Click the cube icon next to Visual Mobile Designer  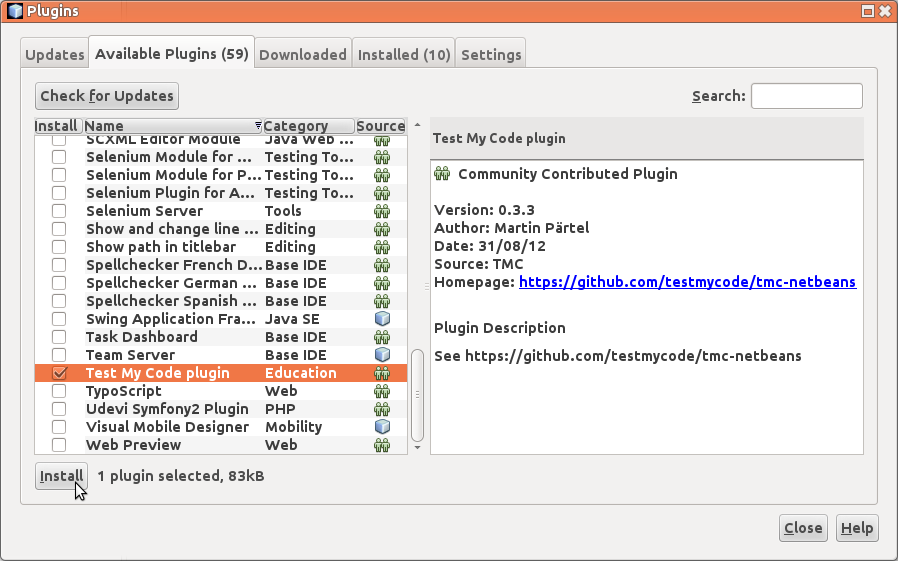click(x=381, y=427)
